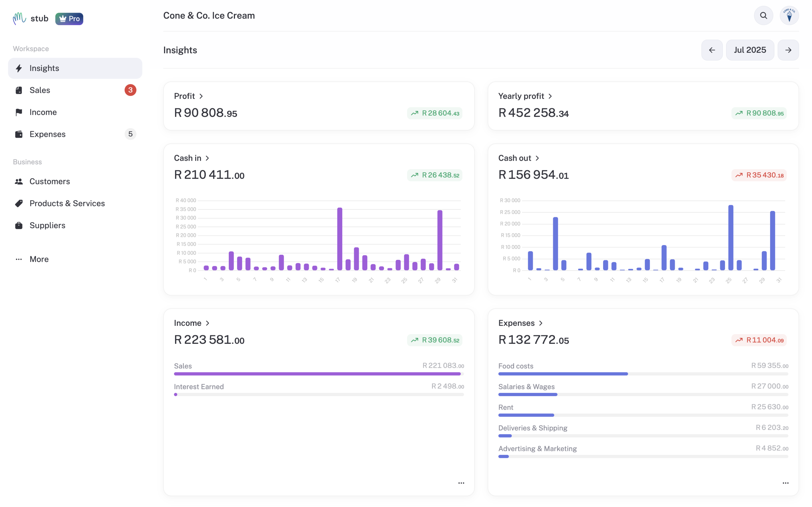Open the Cone & Co. profile avatar

[789, 15]
